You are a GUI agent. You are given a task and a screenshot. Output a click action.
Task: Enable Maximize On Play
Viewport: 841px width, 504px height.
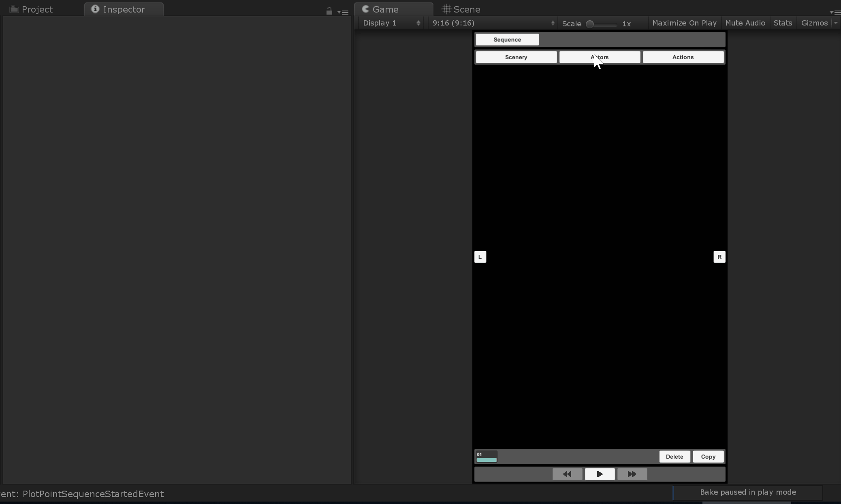coord(684,23)
